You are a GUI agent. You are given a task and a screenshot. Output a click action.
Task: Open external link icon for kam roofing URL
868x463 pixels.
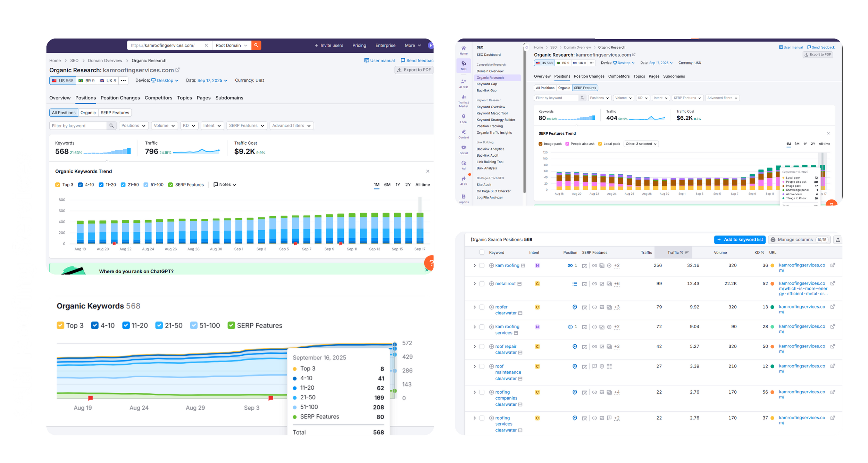point(832,265)
